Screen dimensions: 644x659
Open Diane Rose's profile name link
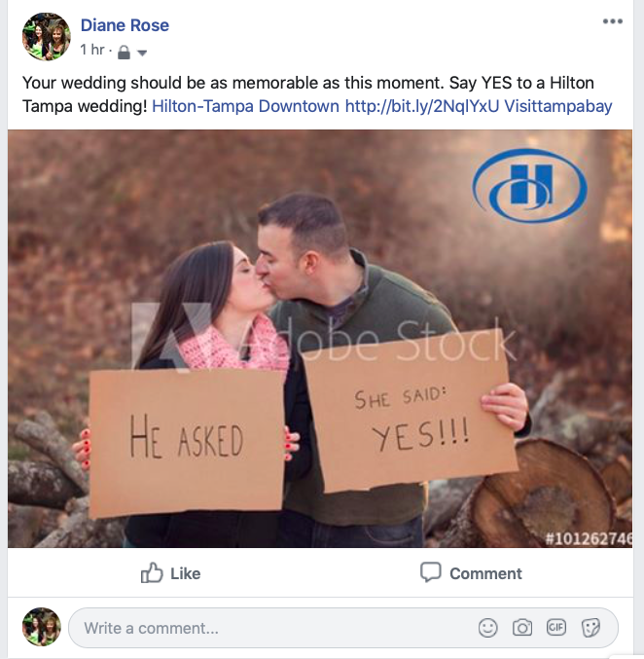(125, 25)
